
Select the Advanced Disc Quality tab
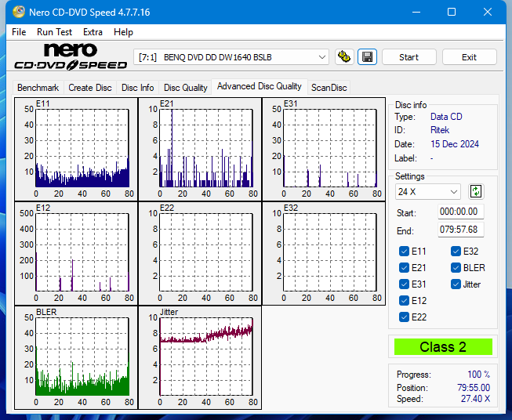coord(260,86)
